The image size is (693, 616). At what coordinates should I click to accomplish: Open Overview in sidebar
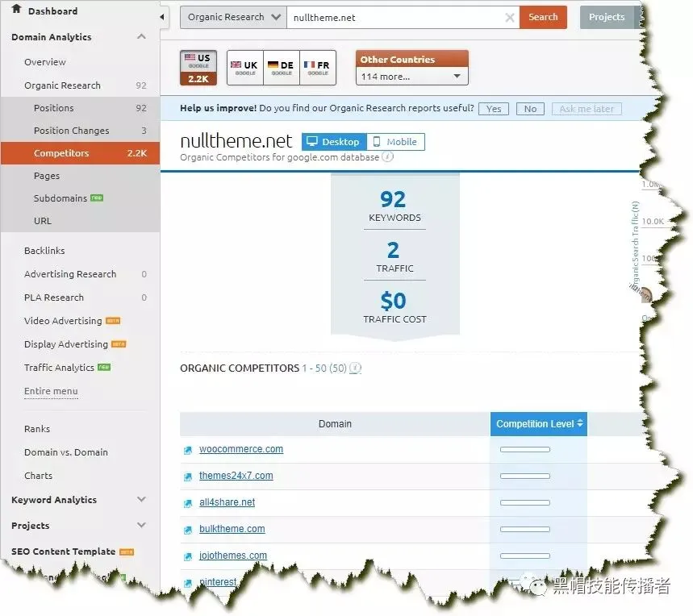[x=45, y=62]
